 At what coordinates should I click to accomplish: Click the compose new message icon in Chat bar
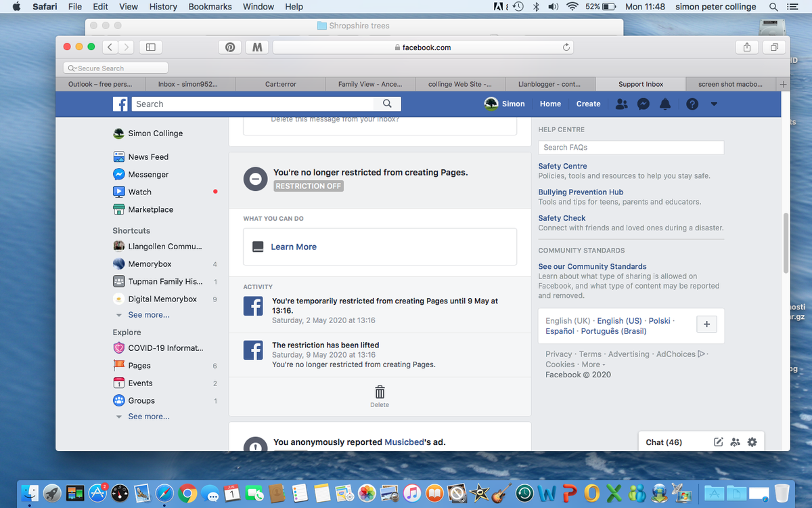[x=719, y=442]
